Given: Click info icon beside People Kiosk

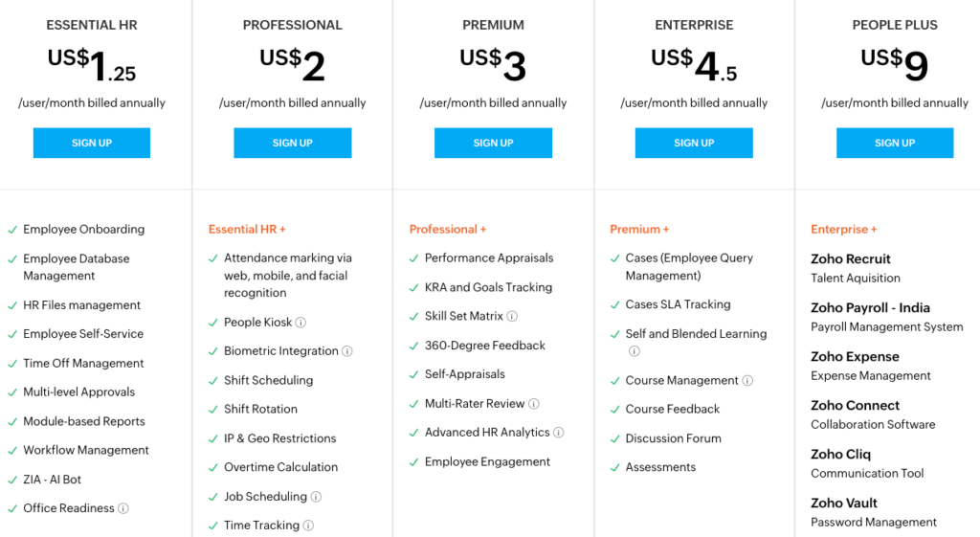Looking at the screenshot, I should point(301,323).
